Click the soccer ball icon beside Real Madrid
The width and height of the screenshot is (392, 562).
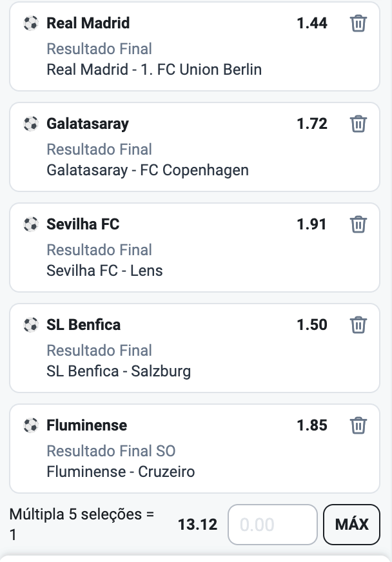click(31, 24)
